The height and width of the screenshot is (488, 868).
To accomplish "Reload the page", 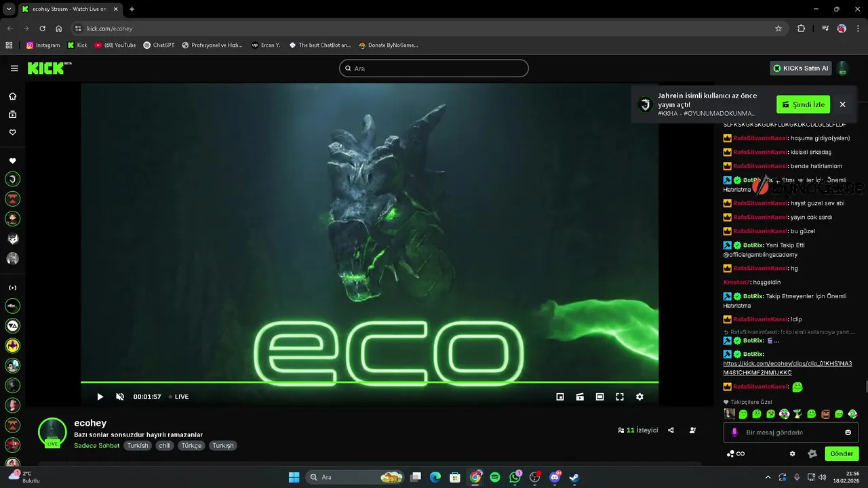I will coord(42,28).
